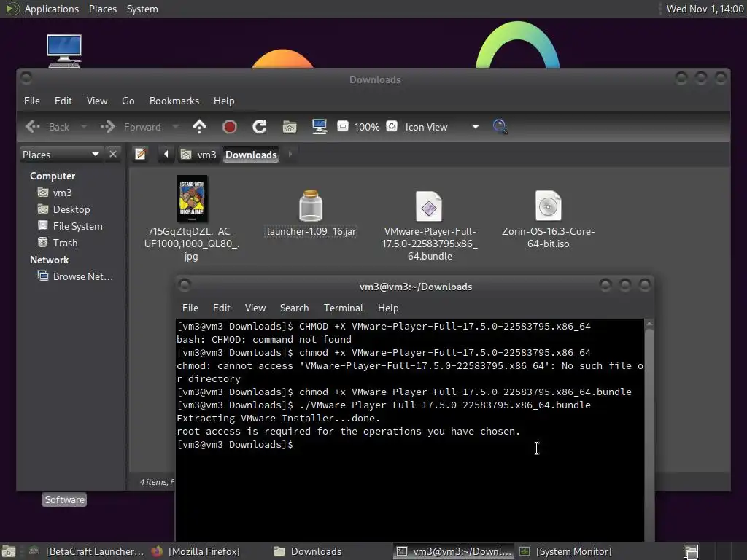Restore System Monitor from taskbar
747x560 pixels.
[x=565, y=551]
